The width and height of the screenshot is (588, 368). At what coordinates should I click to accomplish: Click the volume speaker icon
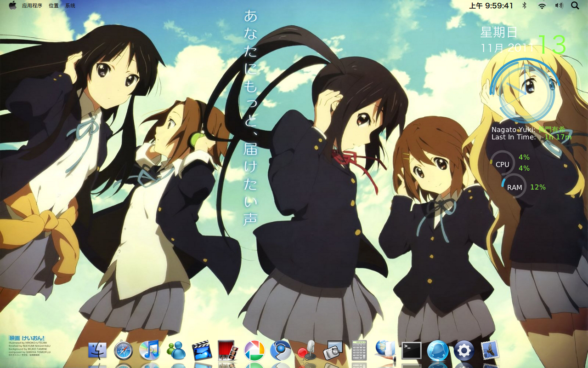(x=559, y=6)
